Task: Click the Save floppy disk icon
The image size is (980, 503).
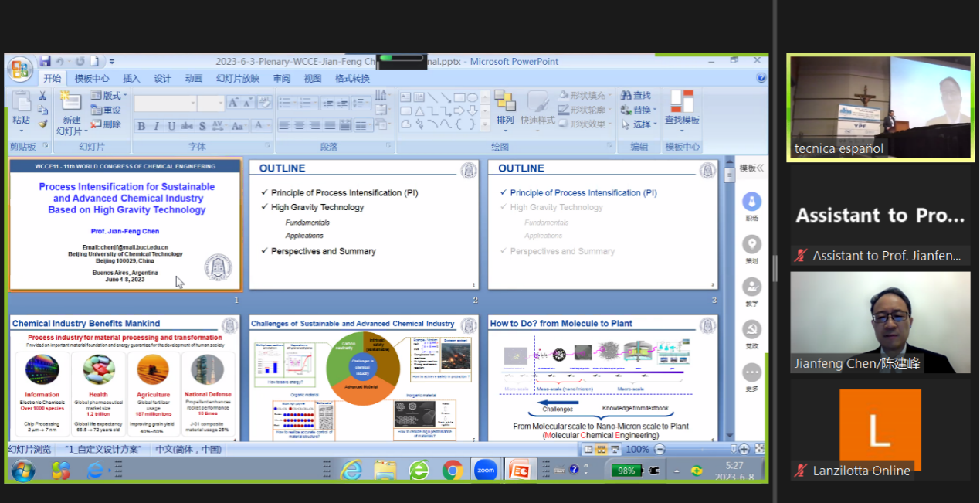Action: (45, 62)
